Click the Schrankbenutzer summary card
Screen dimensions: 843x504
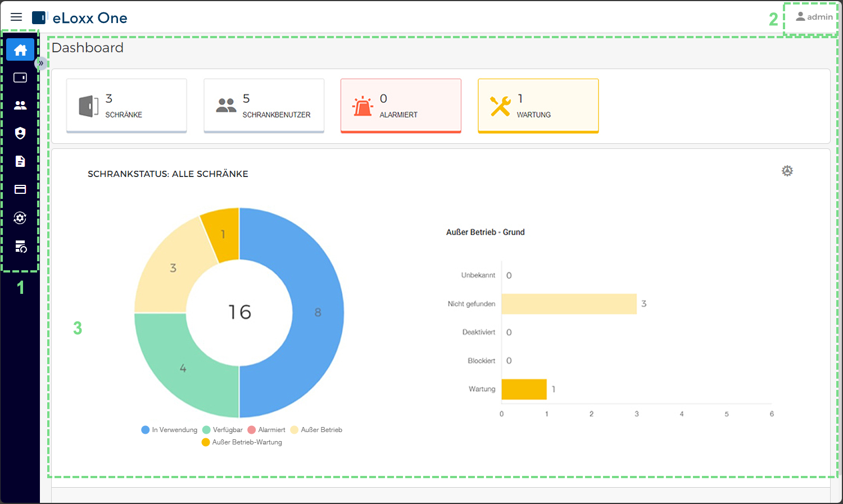click(264, 106)
